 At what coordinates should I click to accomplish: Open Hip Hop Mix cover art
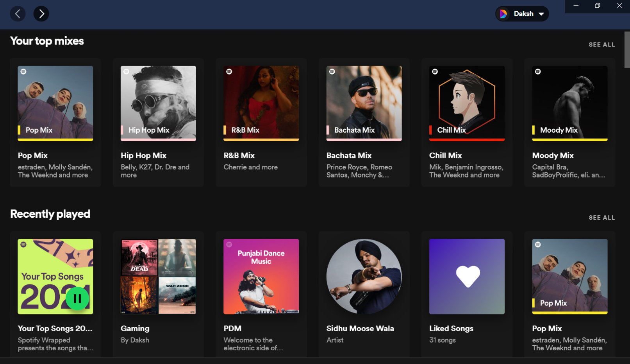(158, 103)
